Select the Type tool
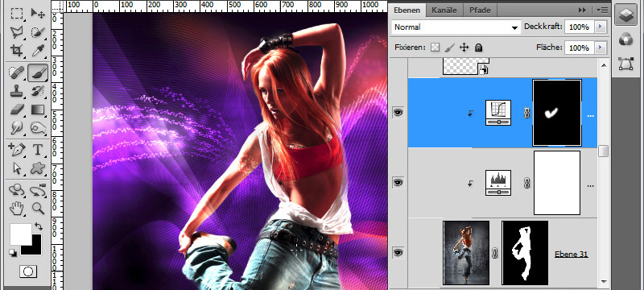Viewport: 644px width, 290px height. (x=38, y=150)
